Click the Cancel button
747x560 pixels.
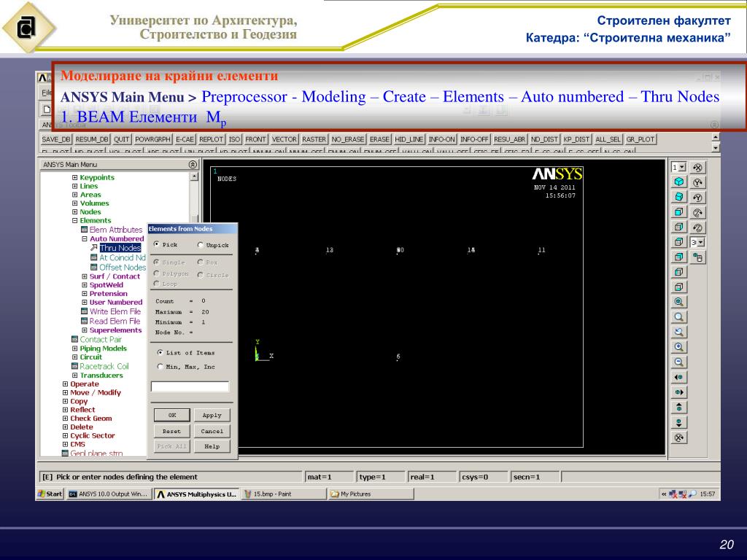[212, 431]
